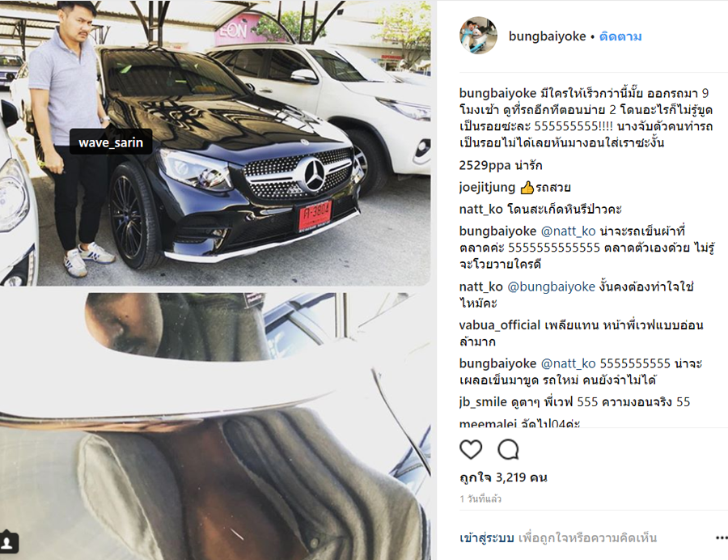Open natt_ko profile from first comment
Image resolution: width=728 pixels, height=560 pixels.
[481, 210]
